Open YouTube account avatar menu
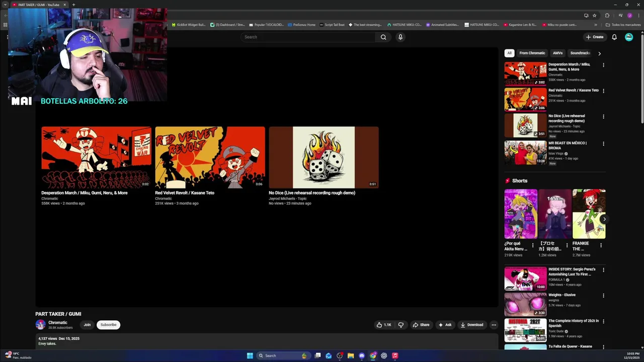 pyautogui.click(x=629, y=37)
